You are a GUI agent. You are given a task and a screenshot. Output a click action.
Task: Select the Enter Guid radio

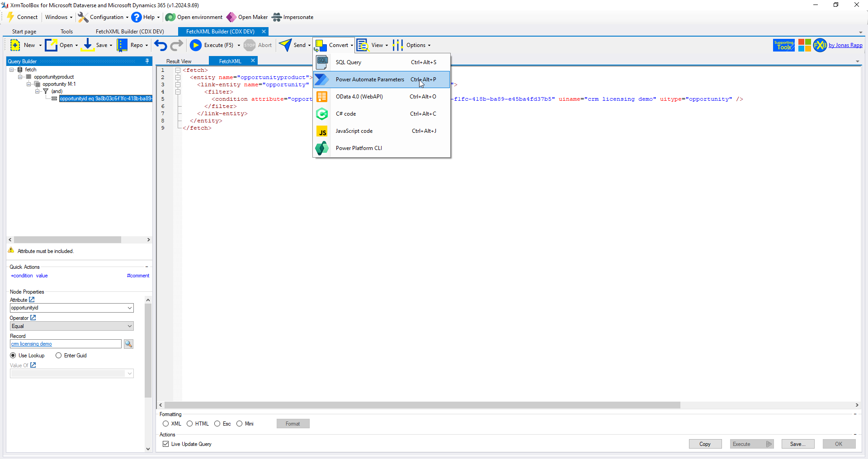click(59, 356)
